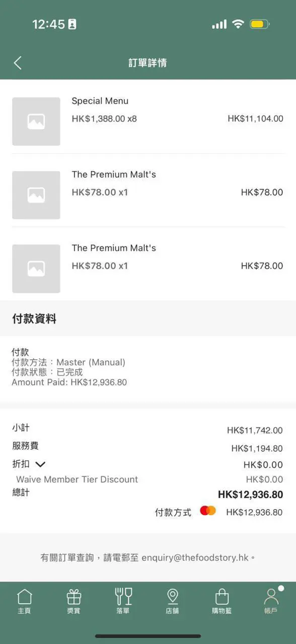The image size is (296, 644).
Task: Tap the 付款資料 payment information header
Action: [x=33, y=318]
